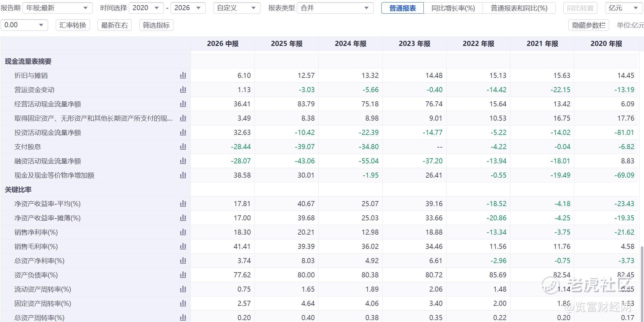Select the 2022 年报 column header
The image size is (644, 322).
(x=478, y=44)
